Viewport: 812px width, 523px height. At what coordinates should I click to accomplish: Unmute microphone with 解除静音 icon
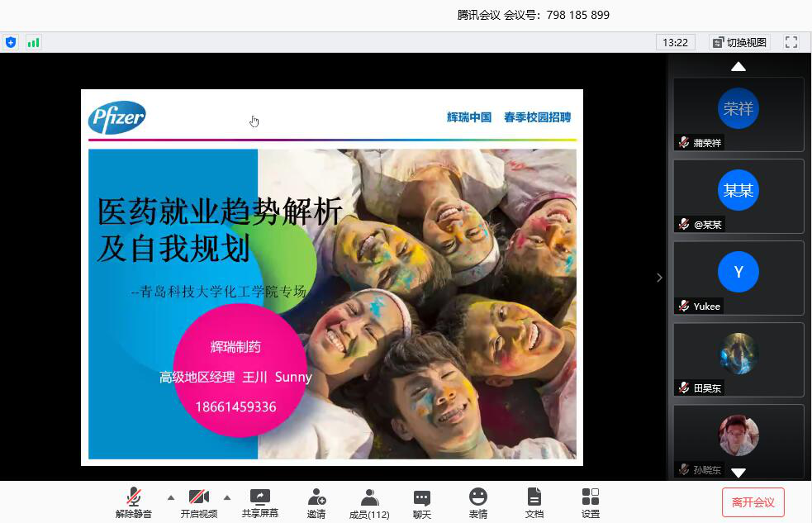tap(134, 503)
